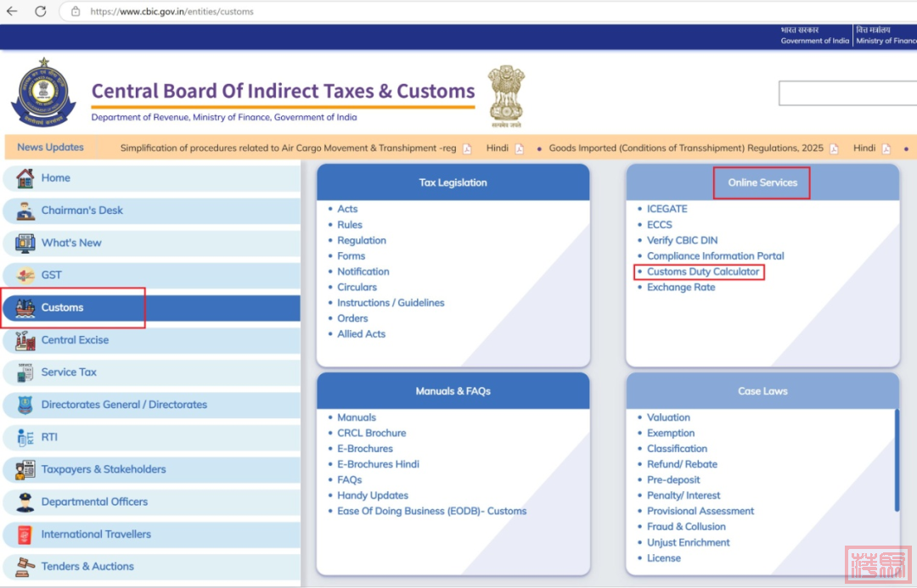
Task: Select GST in the left menu
Action: (x=151, y=275)
